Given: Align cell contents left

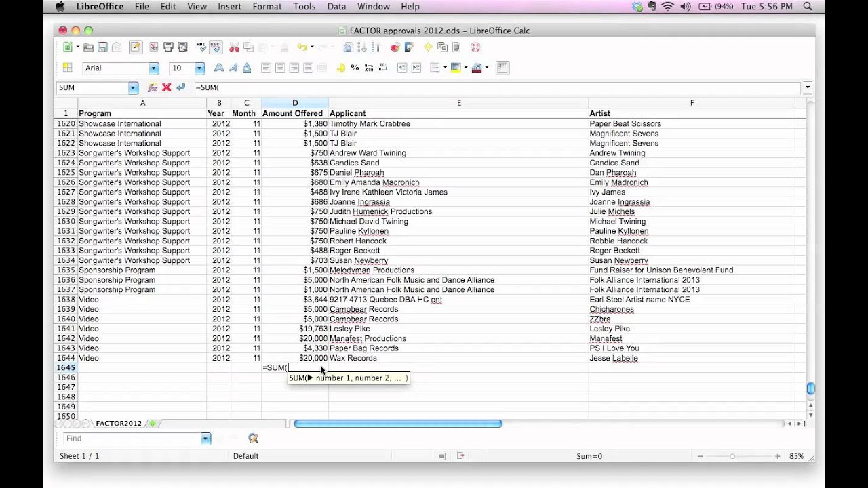Looking at the screenshot, I should coord(266,68).
